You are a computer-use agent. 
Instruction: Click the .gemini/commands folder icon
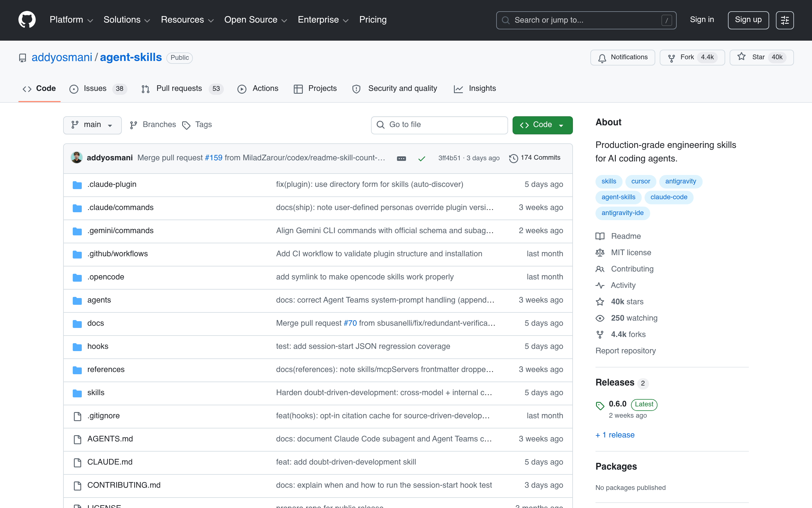77,231
